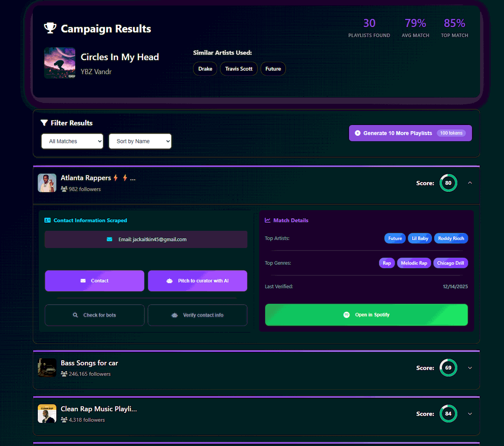Click the Check for bots button
Screen dimensions: 504x446
click(x=94, y=315)
